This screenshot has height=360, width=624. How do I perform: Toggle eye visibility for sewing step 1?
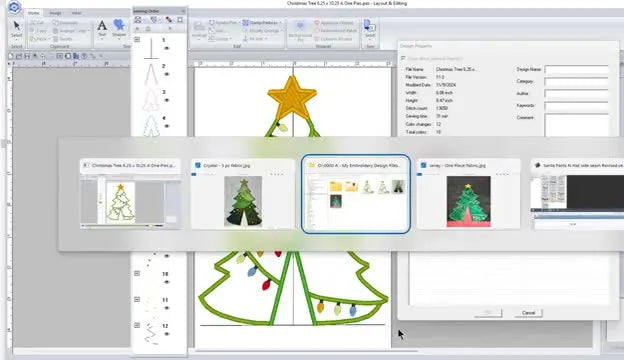click(x=167, y=48)
